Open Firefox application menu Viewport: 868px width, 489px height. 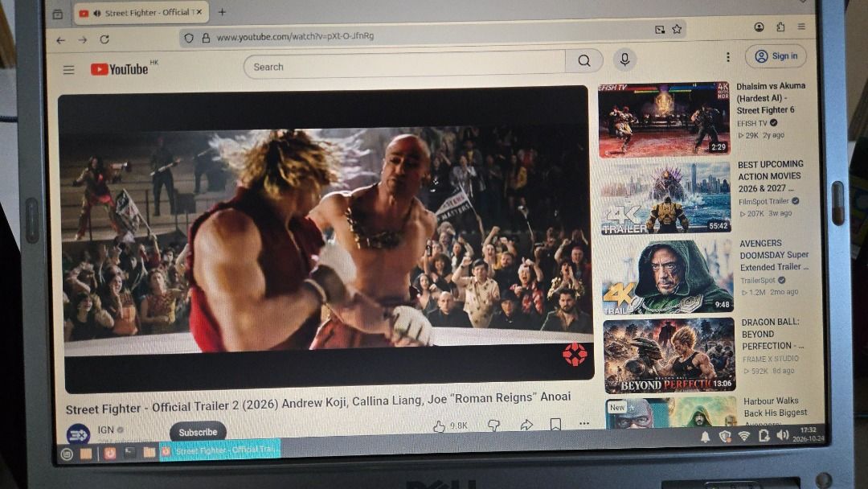(801, 26)
